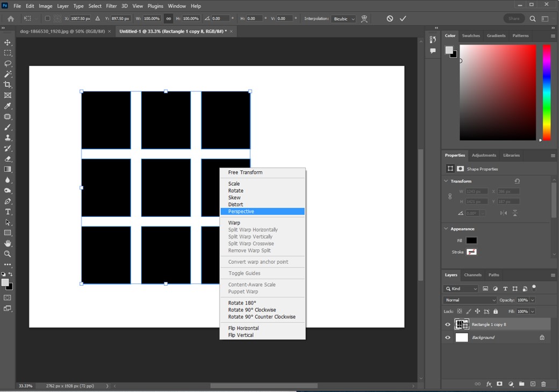This screenshot has height=392, width=559.
Task: Select the Brush tool
Action: (x=8, y=127)
